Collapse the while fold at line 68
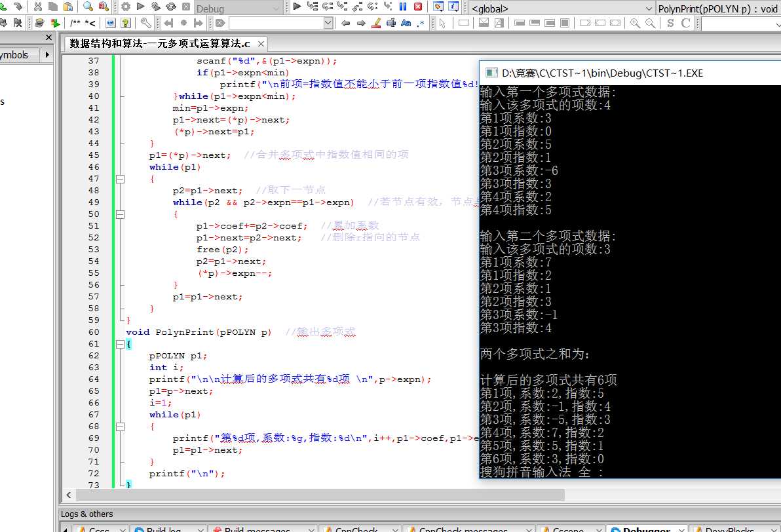The width and height of the screenshot is (781, 532). (120, 427)
